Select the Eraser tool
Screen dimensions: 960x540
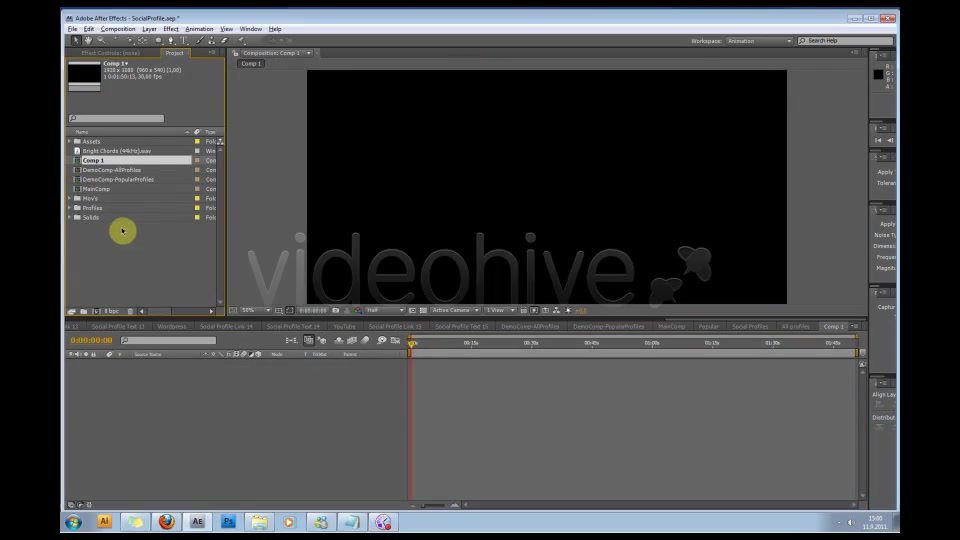pyautogui.click(x=224, y=40)
